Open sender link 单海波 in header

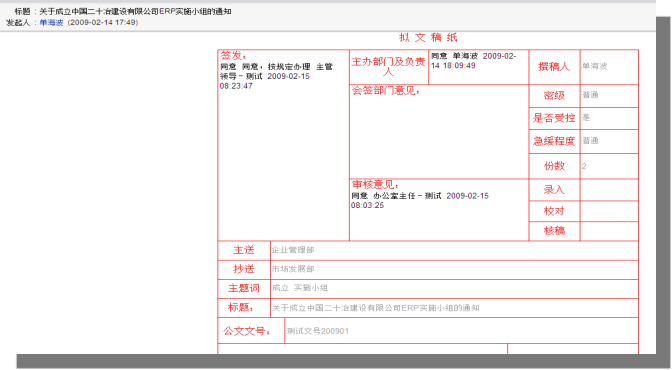click(51, 23)
